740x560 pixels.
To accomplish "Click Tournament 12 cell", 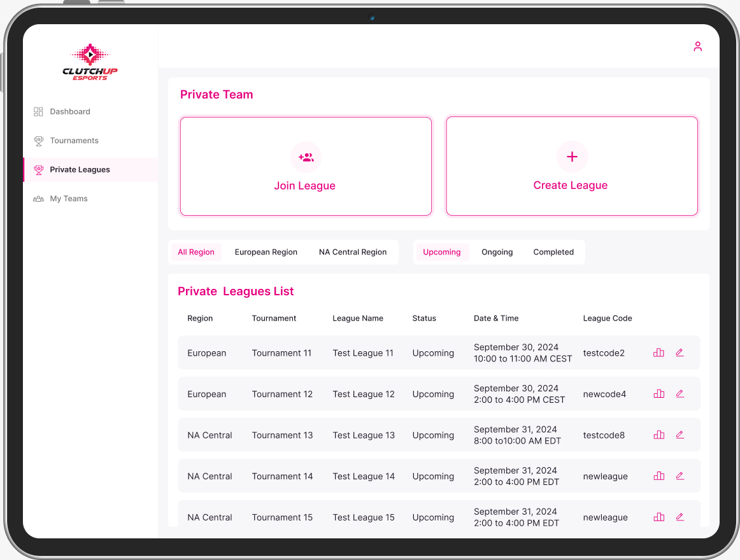I will [x=282, y=394].
